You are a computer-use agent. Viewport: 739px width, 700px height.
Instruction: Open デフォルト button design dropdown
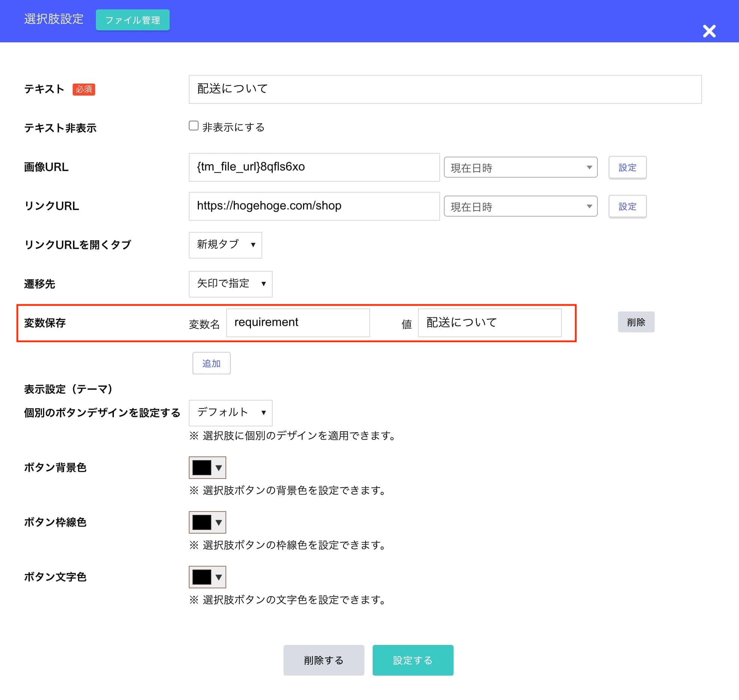230,413
